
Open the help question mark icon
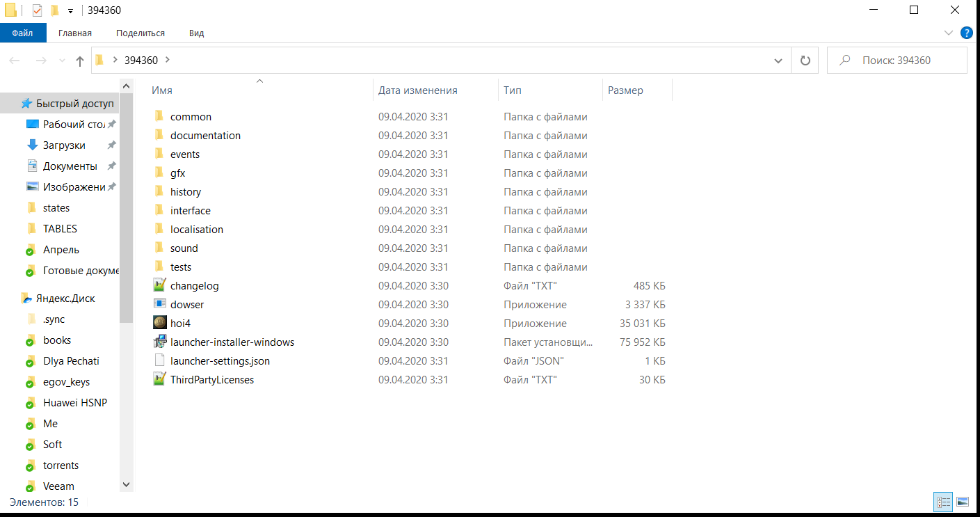tap(966, 33)
